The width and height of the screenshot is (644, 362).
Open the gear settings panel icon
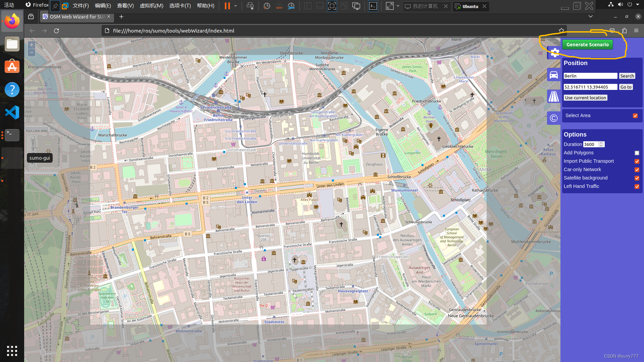[554, 53]
